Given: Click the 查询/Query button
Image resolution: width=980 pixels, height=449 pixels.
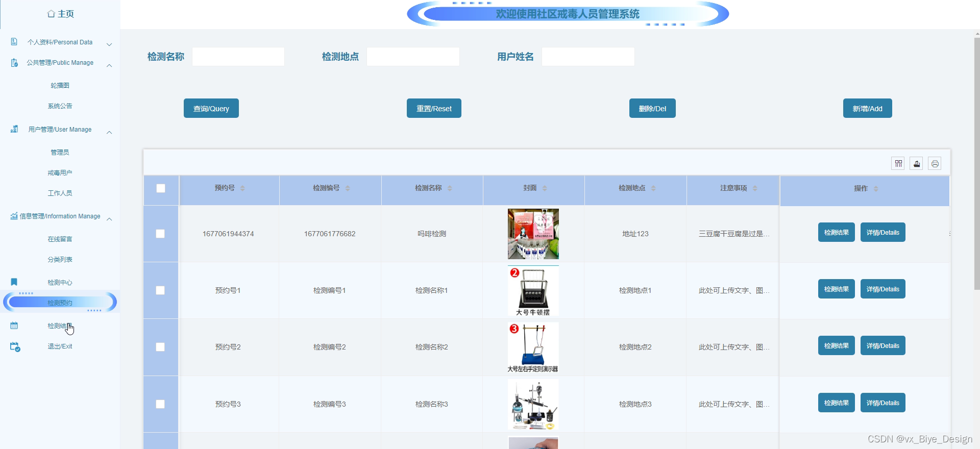Looking at the screenshot, I should (211, 108).
